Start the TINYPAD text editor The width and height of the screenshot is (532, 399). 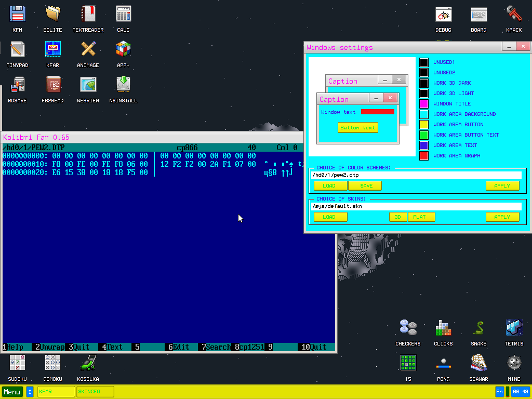click(17, 49)
